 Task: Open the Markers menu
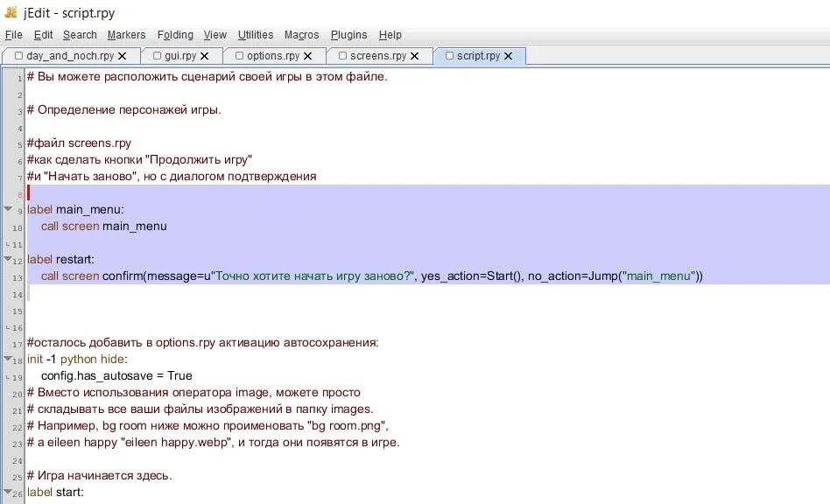tap(126, 35)
